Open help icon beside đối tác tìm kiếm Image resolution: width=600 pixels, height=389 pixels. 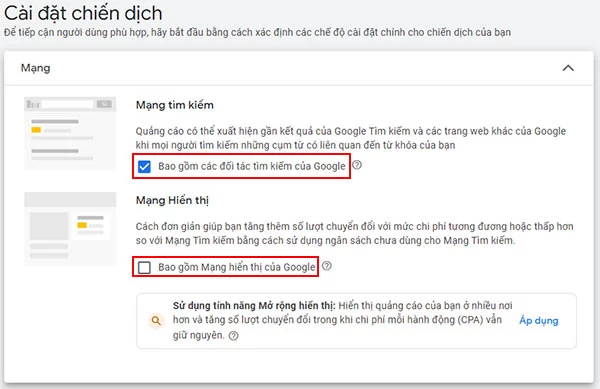[x=357, y=165]
